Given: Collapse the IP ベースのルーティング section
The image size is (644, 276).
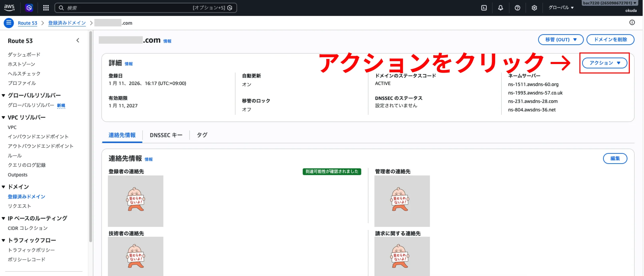Looking at the screenshot, I should [4, 218].
